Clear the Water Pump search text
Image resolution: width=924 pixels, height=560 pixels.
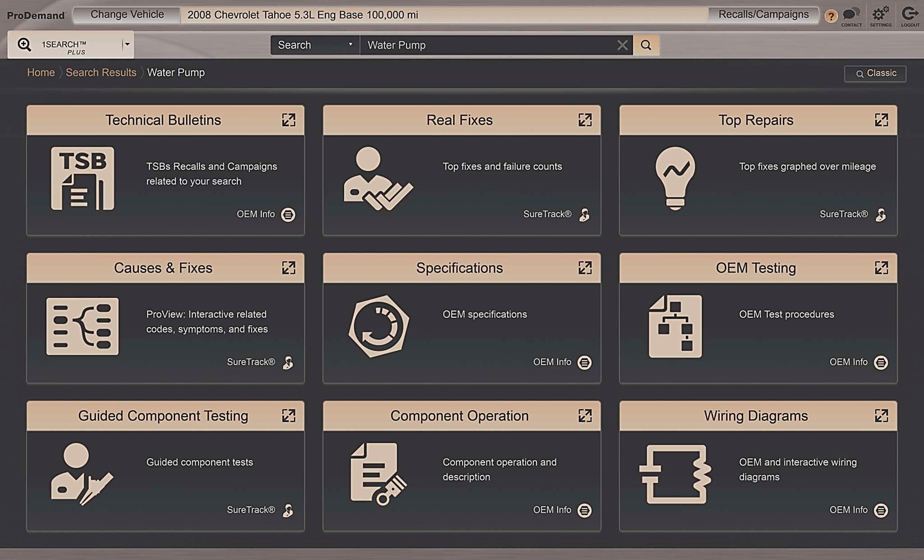(x=622, y=45)
